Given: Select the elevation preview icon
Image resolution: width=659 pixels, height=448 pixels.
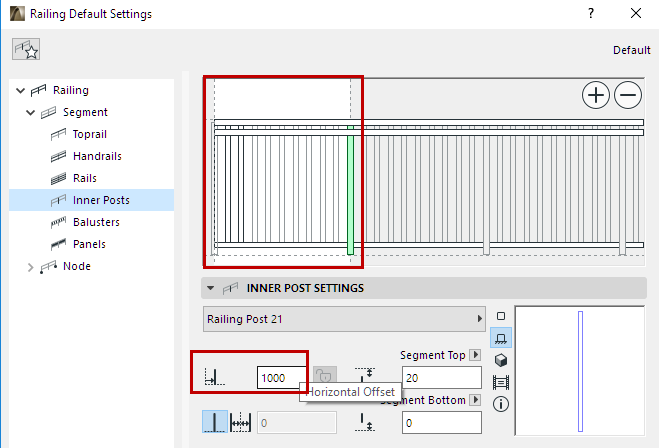Looking at the screenshot, I should (501, 338).
